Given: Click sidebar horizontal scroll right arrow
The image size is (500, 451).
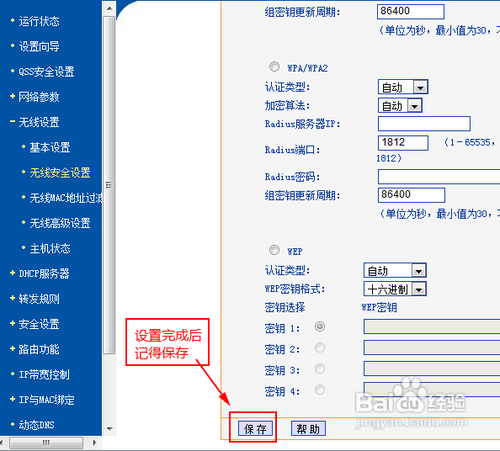Looking at the screenshot, I should click(95, 443).
